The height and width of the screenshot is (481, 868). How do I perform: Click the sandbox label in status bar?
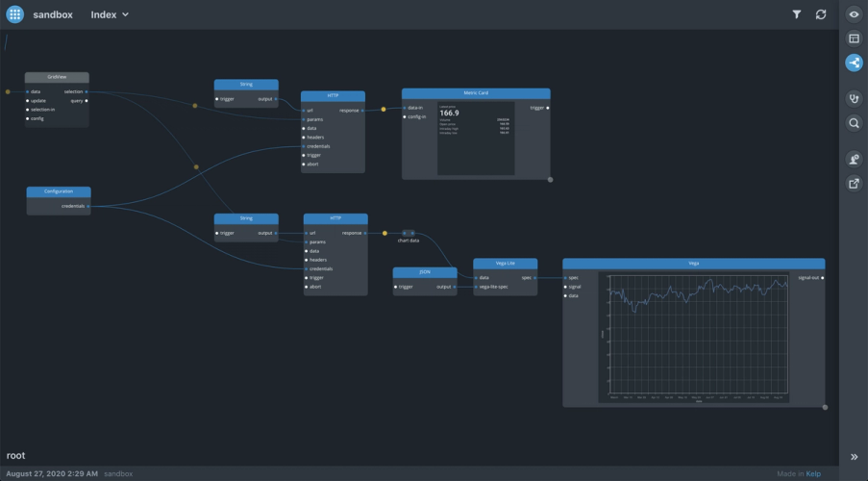point(118,474)
